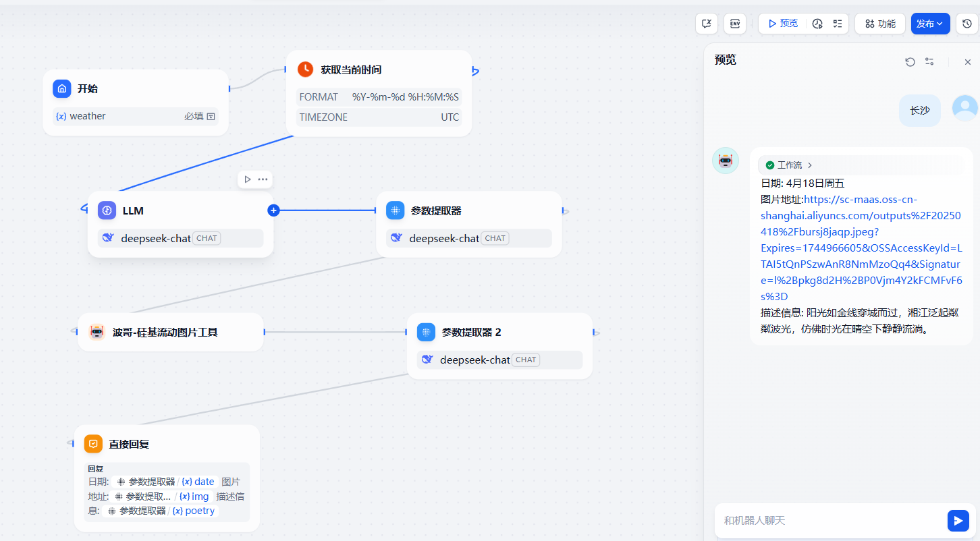Image resolution: width=980 pixels, height=541 pixels.
Task: Click the run-step play icon above LLM node
Action: (248, 179)
